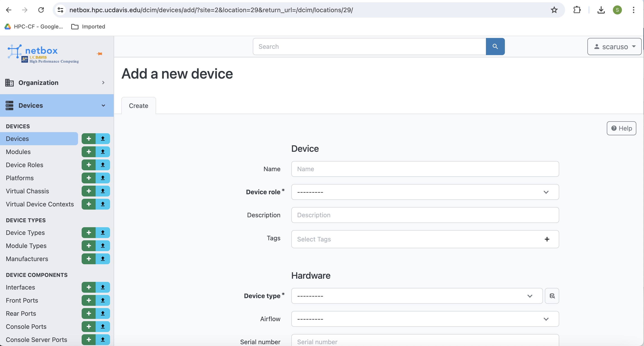The width and height of the screenshot is (644, 346).
Task: Click into the device Name field
Action: coord(425,169)
